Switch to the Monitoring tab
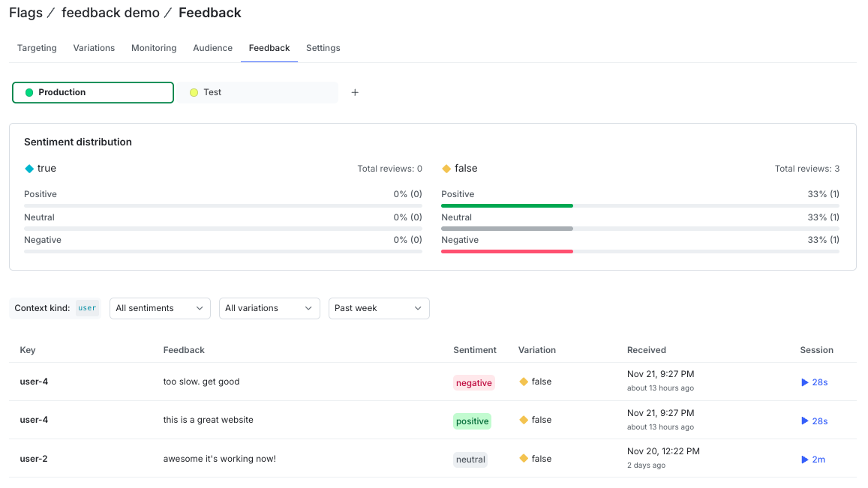This screenshot has height=488, width=868. 153,48
